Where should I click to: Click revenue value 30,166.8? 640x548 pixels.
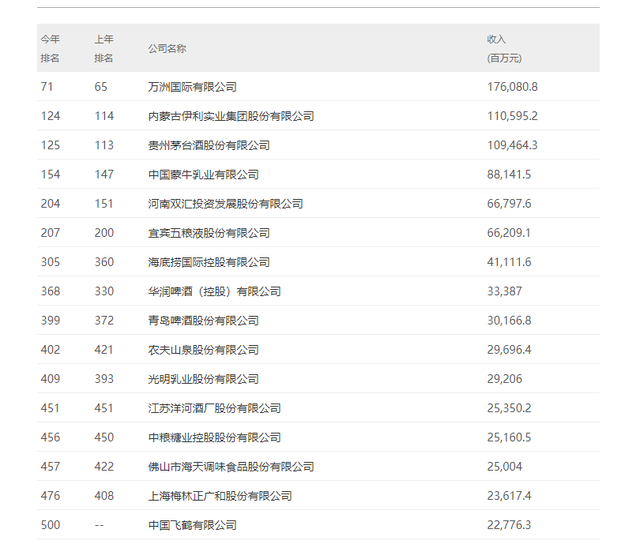pos(509,321)
